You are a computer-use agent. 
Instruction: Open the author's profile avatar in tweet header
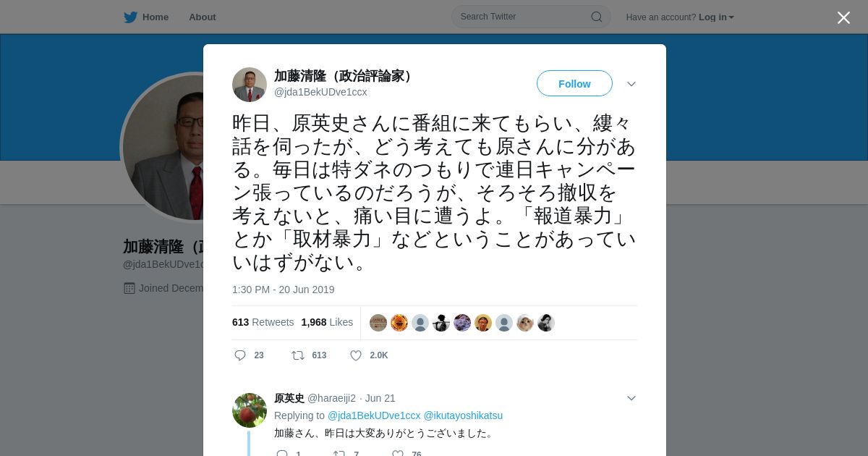coord(250,85)
